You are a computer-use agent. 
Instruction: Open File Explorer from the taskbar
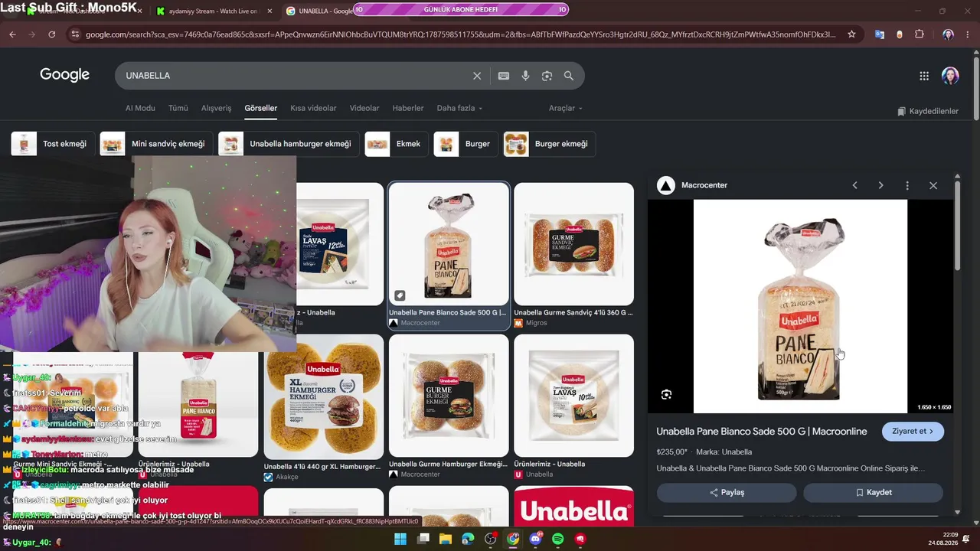(x=446, y=539)
